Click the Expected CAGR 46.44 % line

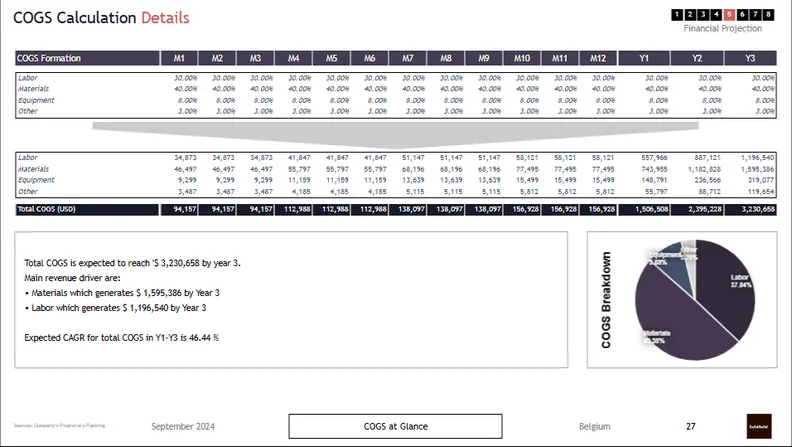coord(121,337)
